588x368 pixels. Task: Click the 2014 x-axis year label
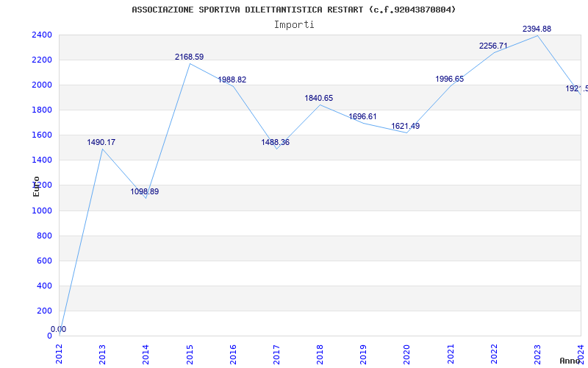click(x=146, y=354)
